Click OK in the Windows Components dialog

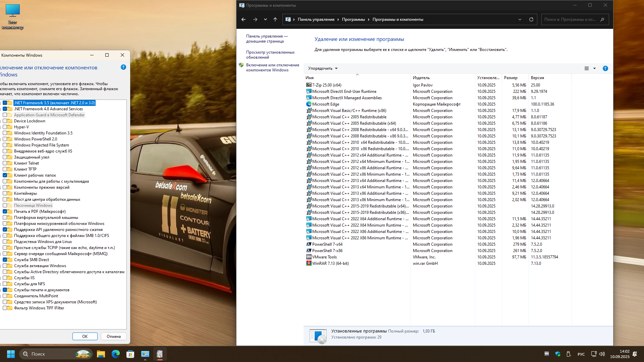tap(85, 337)
